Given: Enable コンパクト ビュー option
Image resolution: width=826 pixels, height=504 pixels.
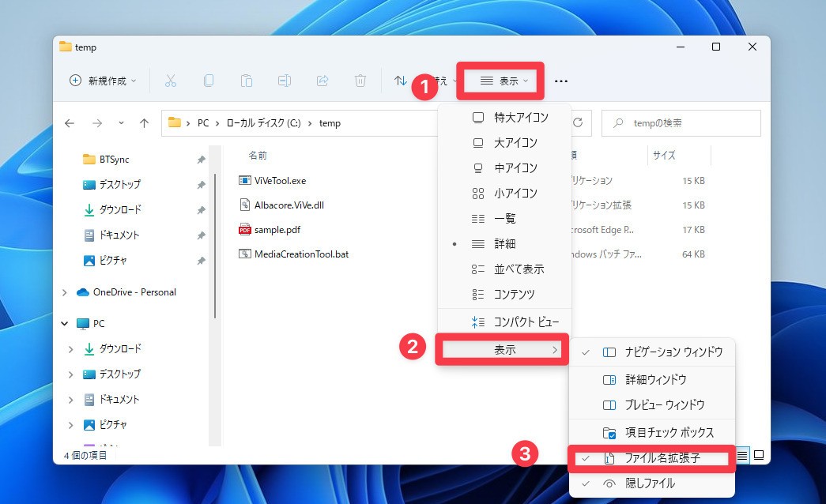Looking at the screenshot, I should point(504,322).
